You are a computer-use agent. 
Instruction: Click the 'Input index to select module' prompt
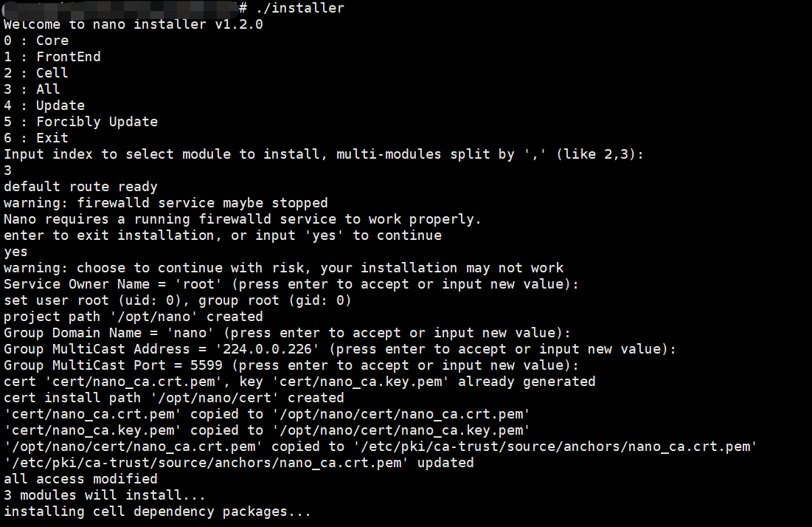324,154
